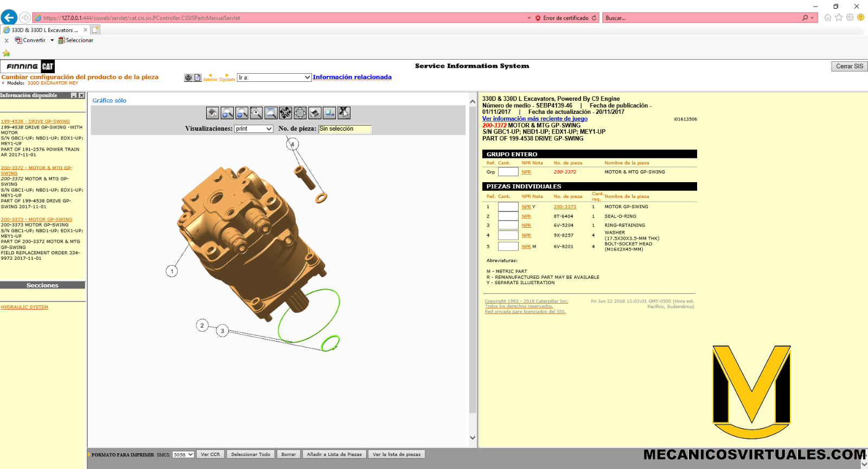Go to Siguiente next page arrow
Viewport: 868px width, 469px height.
(227, 77)
